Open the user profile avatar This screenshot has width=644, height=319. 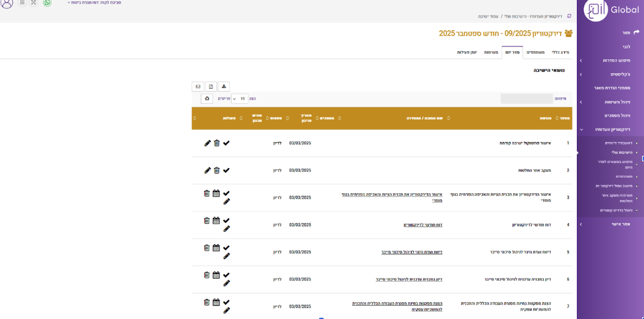click(7, 3)
